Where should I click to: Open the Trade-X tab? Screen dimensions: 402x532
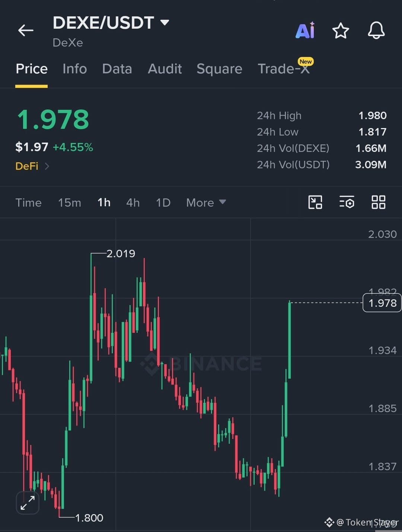coord(284,69)
